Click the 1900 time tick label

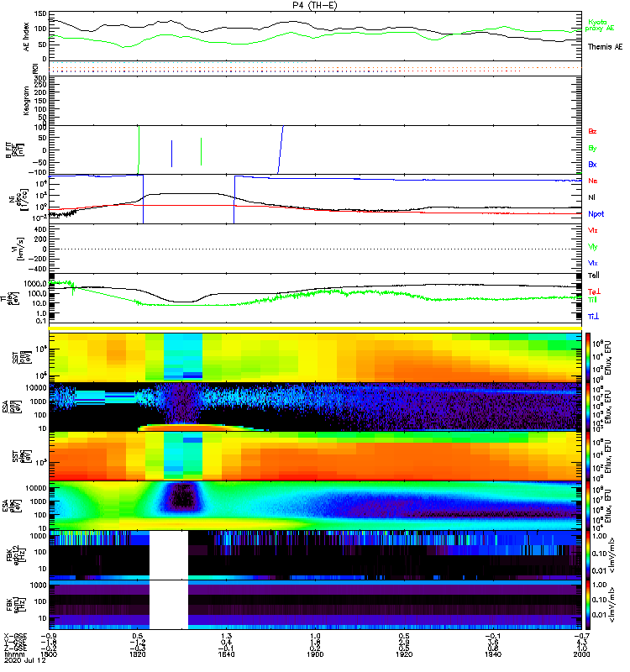(x=315, y=654)
